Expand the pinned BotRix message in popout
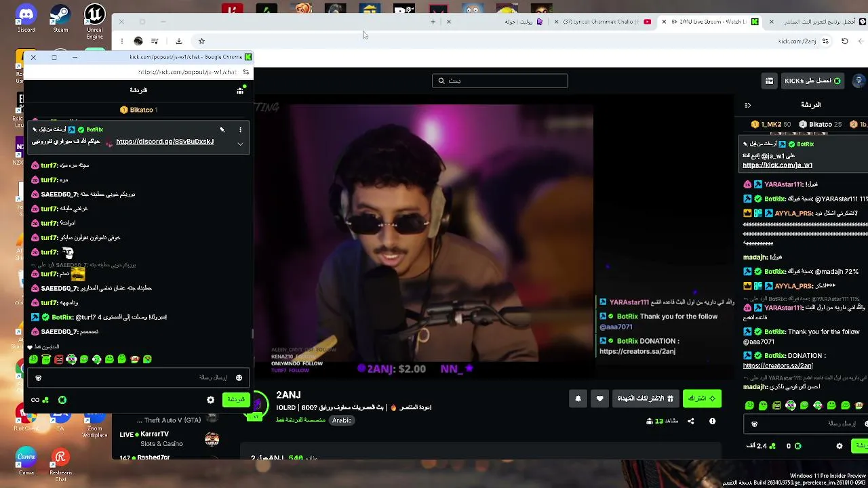 [240, 144]
